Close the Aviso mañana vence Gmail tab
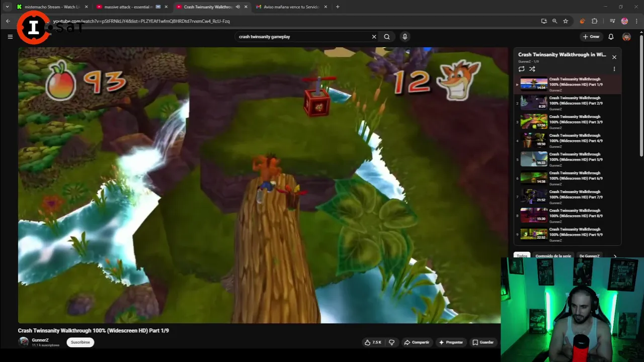The width and height of the screenshot is (644, 362). (x=326, y=7)
